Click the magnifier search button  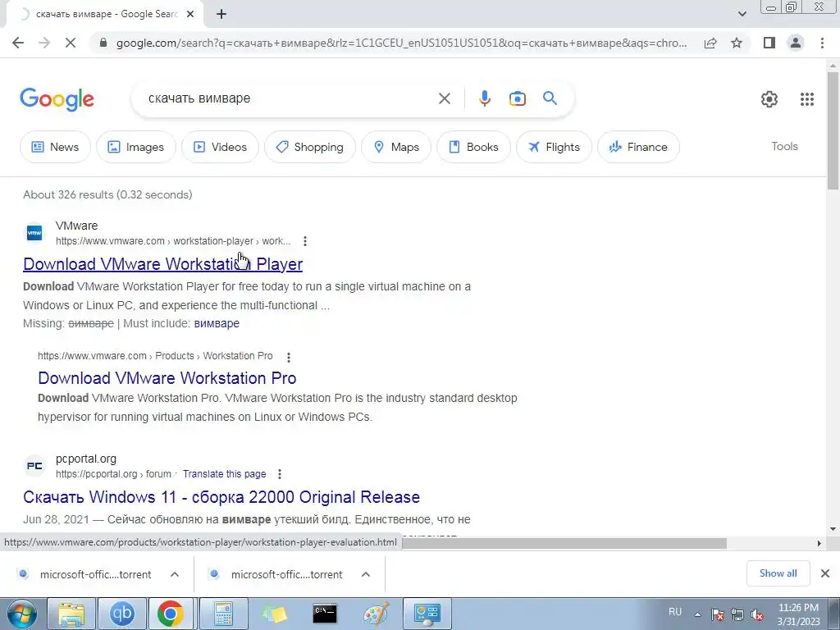click(550, 98)
